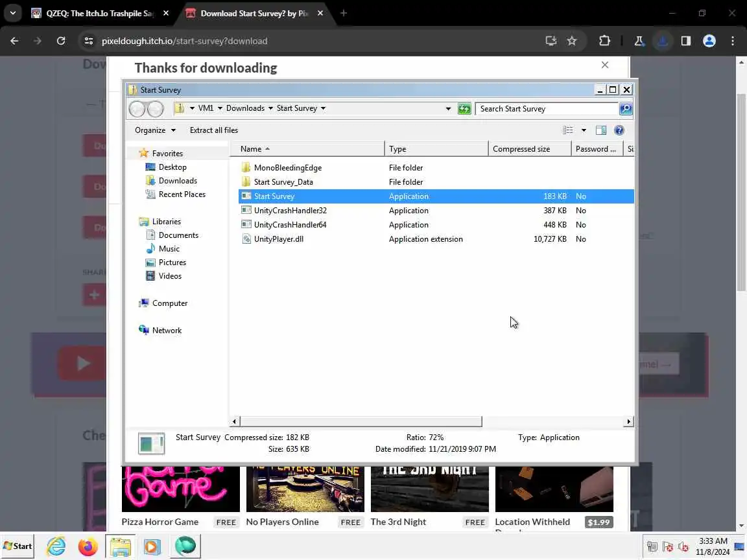Viewport: 747px width, 560px height.
Task: Click the Explorer forward button
Action: pyautogui.click(x=156, y=109)
